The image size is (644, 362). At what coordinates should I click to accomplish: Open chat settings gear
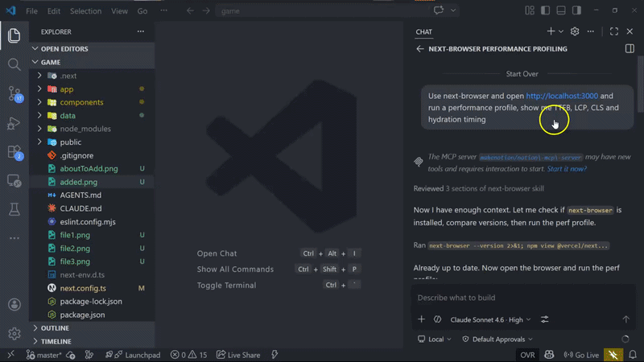click(x=575, y=31)
